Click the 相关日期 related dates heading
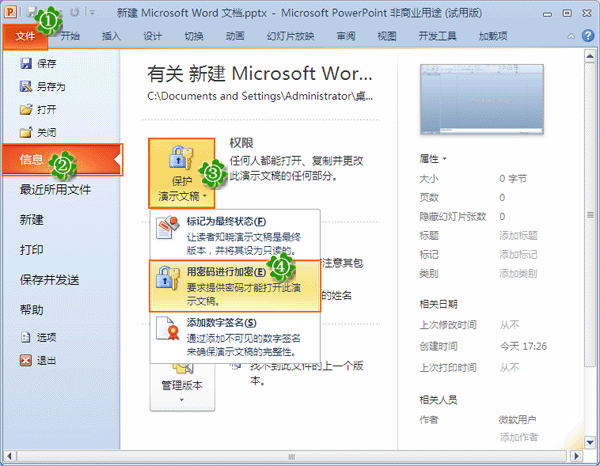Image resolution: width=600 pixels, height=466 pixels. [x=439, y=305]
